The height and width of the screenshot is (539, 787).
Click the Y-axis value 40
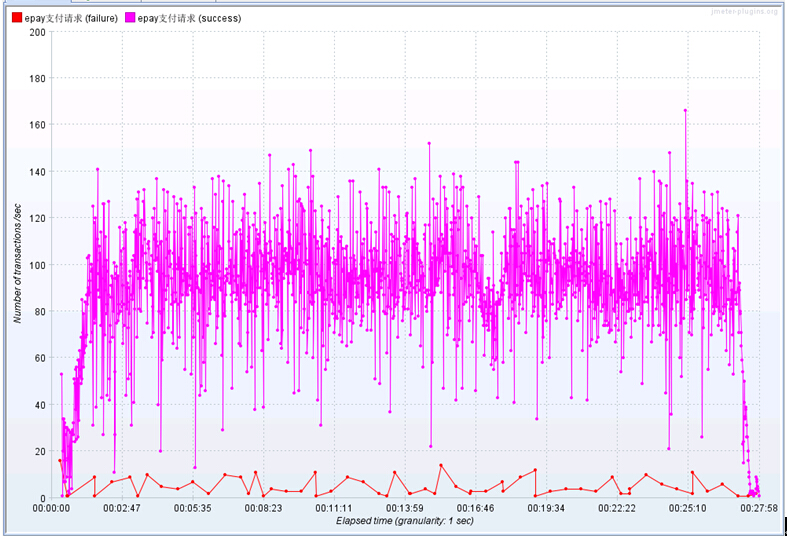point(40,405)
